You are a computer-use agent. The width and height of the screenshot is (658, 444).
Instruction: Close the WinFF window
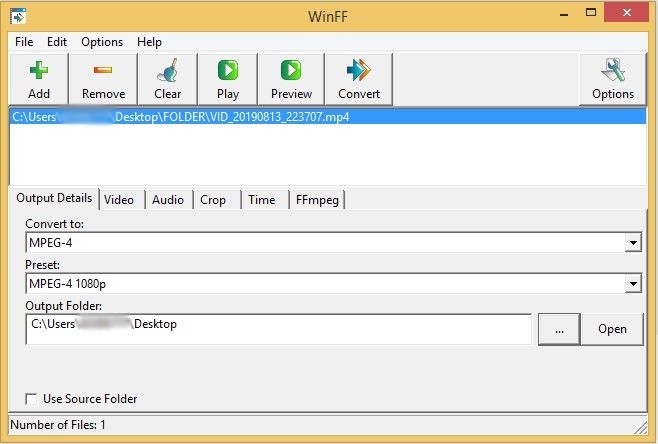click(627, 13)
